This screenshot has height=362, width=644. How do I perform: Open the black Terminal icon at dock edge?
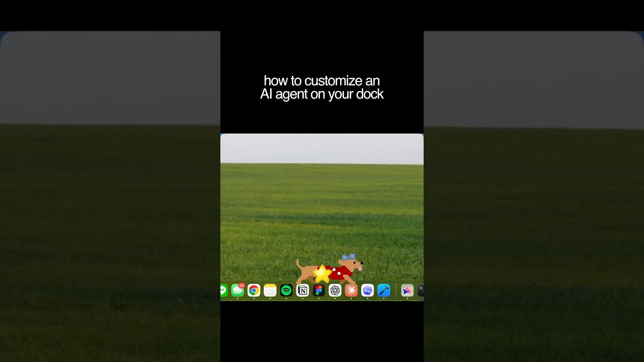click(x=421, y=290)
